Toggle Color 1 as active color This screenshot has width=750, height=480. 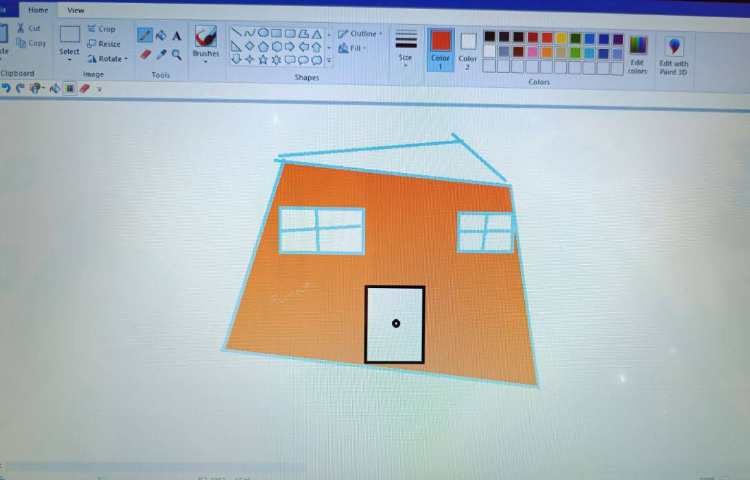(440, 47)
